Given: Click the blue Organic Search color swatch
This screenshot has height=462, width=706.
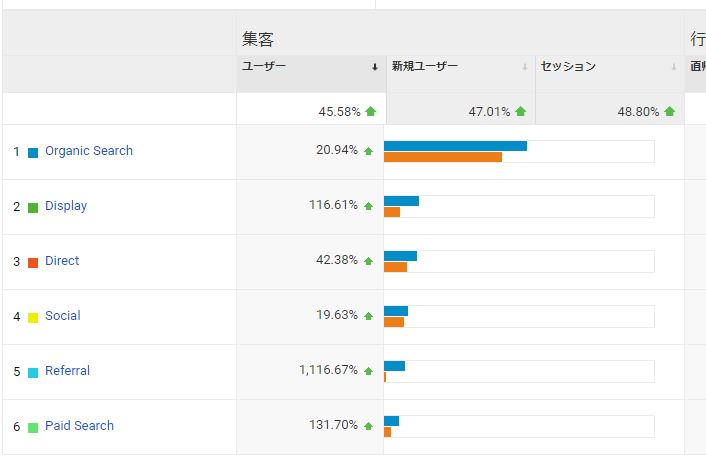Looking at the screenshot, I should click(33, 152).
